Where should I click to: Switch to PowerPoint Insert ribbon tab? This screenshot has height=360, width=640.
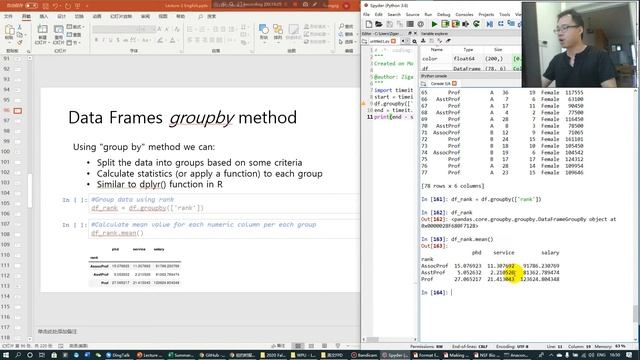point(43,16)
